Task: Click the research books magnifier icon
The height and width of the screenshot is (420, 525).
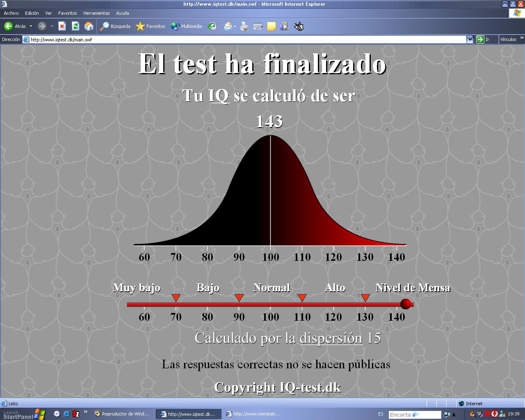Action: click(x=284, y=26)
